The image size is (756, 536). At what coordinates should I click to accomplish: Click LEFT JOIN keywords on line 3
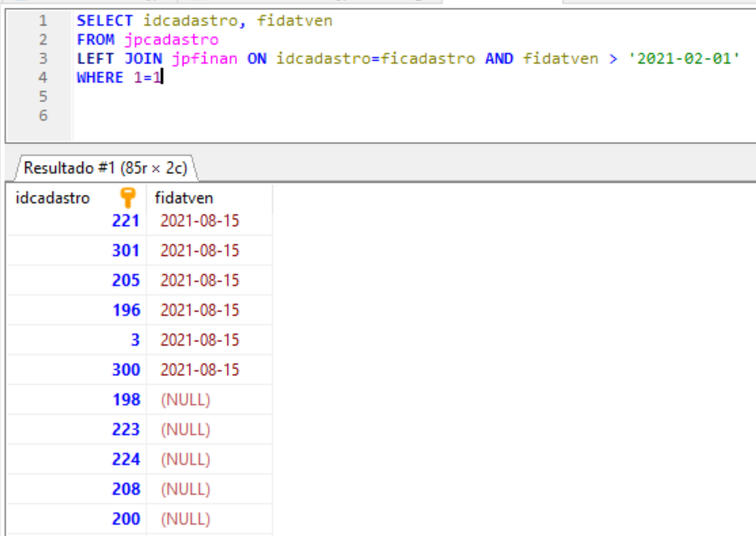(x=119, y=59)
